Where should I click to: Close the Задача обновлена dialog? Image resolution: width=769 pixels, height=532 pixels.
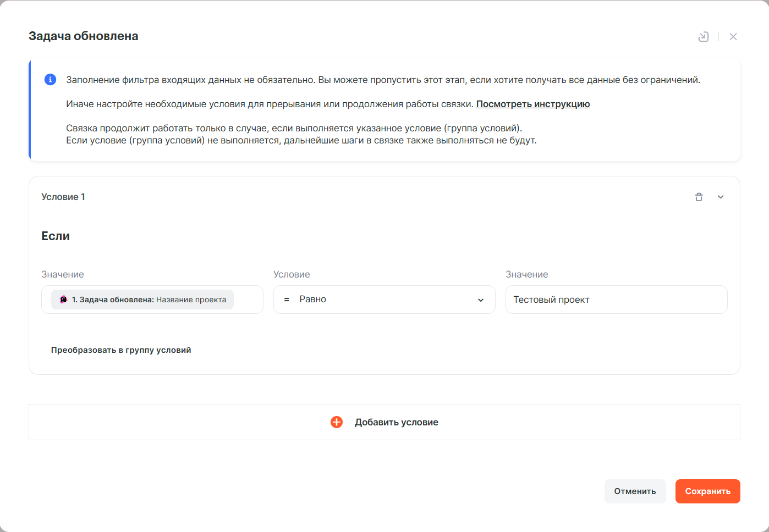pyautogui.click(x=733, y=37)
